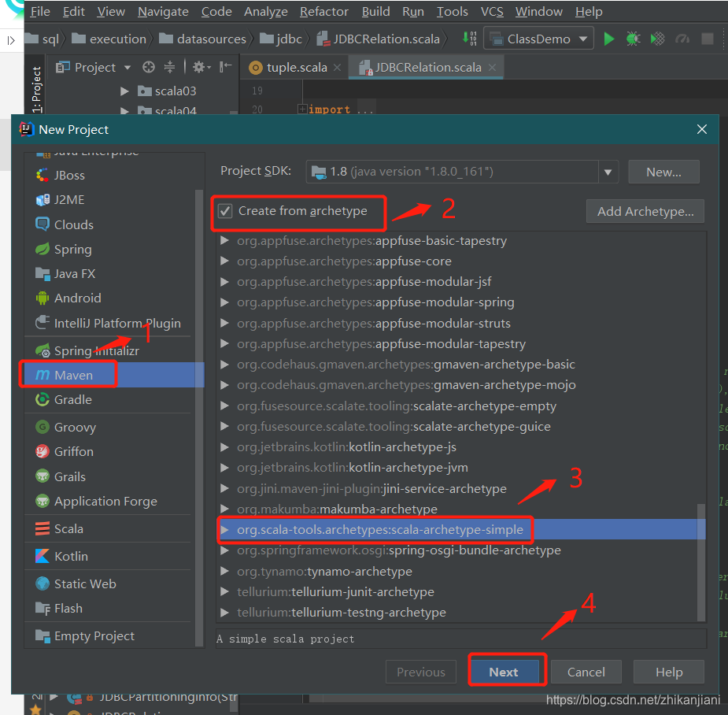This screenshot has width=728, height=715.
Task: Click the Next button
Action: coord(503,672)
